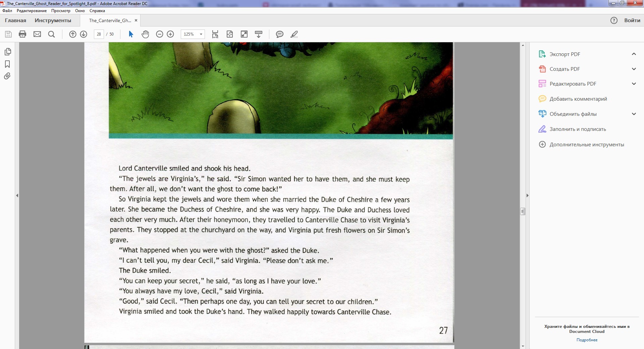Open the Файл menu
Screen dimensions: 644x349
(7, 11)
